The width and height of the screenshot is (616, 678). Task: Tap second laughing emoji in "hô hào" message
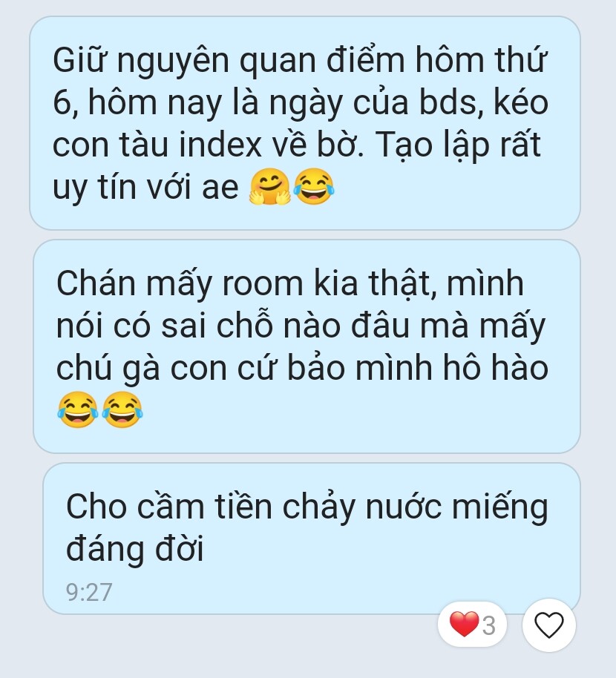(x=122, y=410)
